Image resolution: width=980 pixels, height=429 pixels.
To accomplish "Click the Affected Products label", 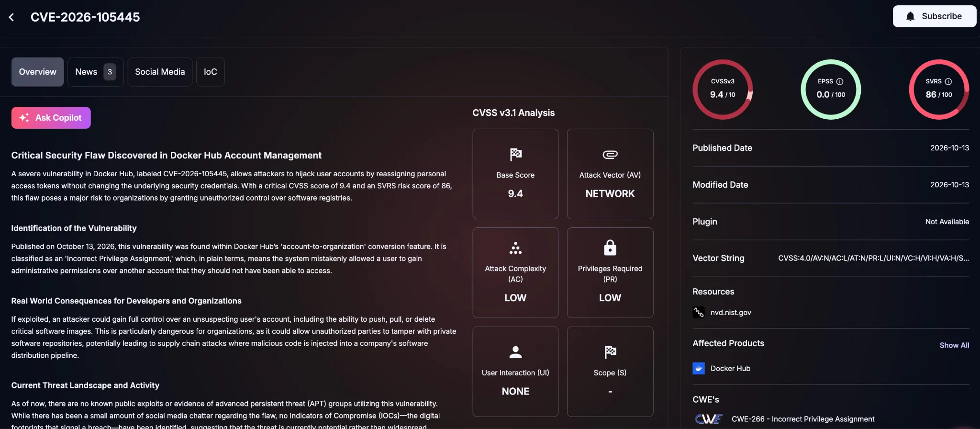I will click(x=728, y=343).
